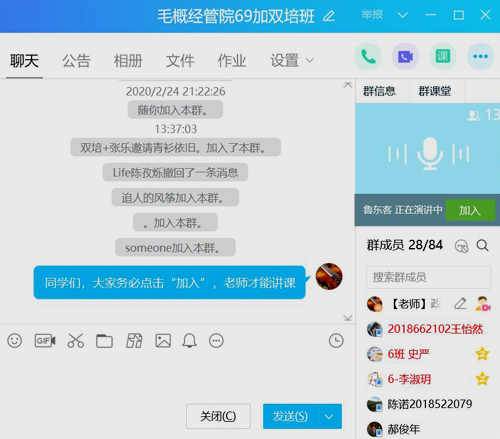This screenshot has width=500, height=439.
Task: Click the green 加入 button
Action: pyautogui.click(x=470, y=210)
